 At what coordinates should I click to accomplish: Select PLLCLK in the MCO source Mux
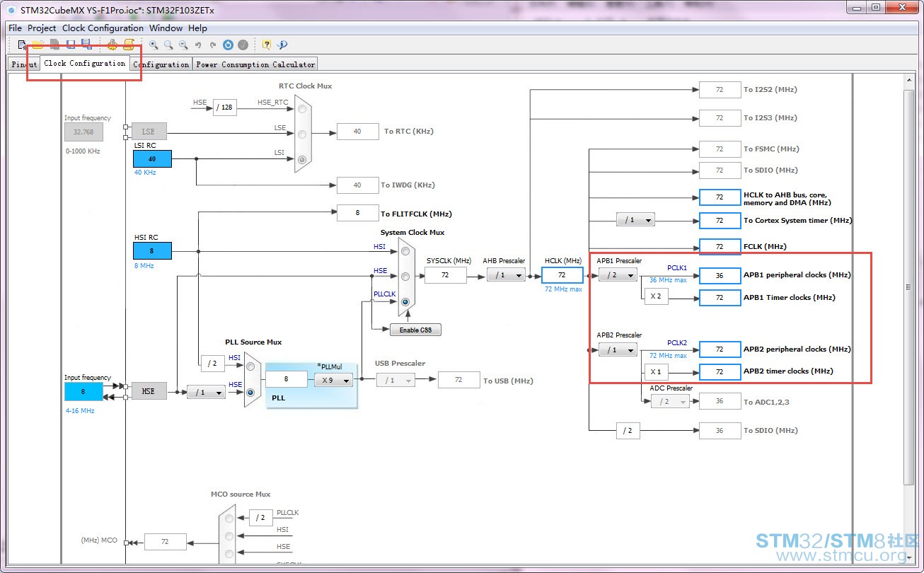pyautogui.click(x=229, y=518)
